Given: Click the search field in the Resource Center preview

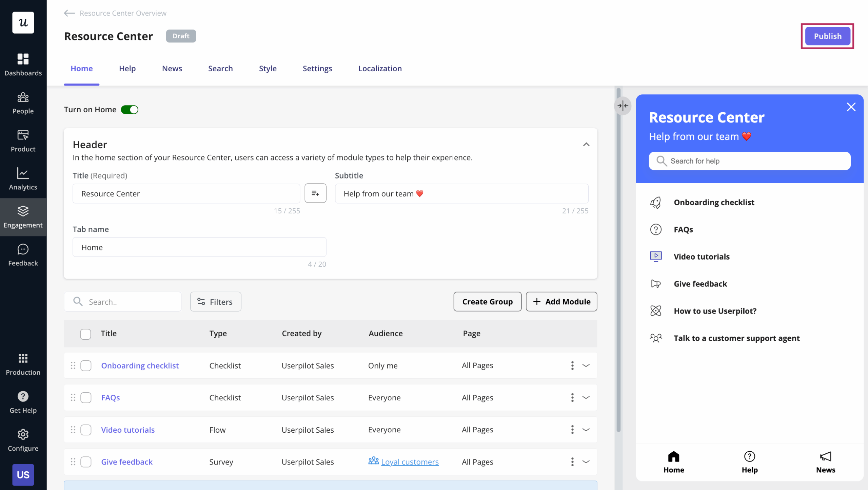Looking at the screenshot, I should [x=749, y=161].
